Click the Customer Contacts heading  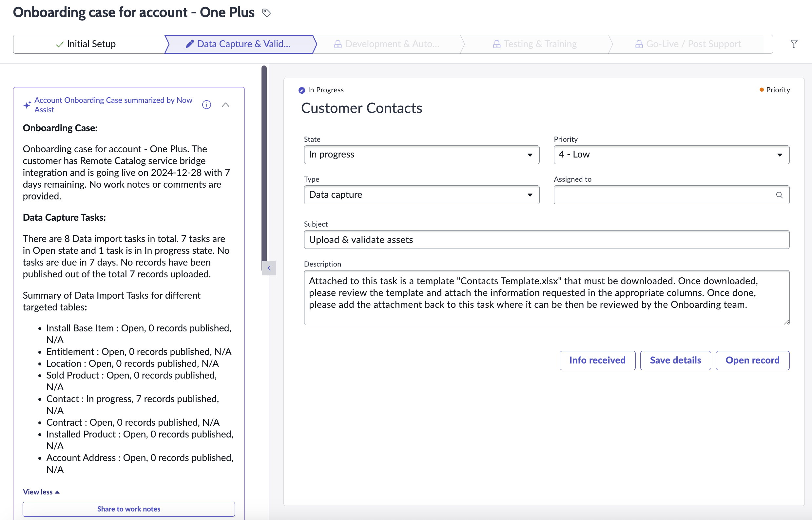pos(361,108)
